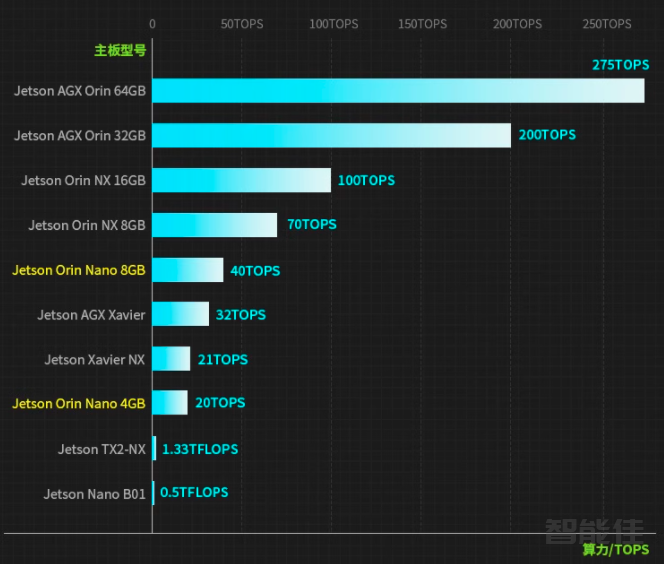Click the 0.5TFLOPS value label

point(194,493)
